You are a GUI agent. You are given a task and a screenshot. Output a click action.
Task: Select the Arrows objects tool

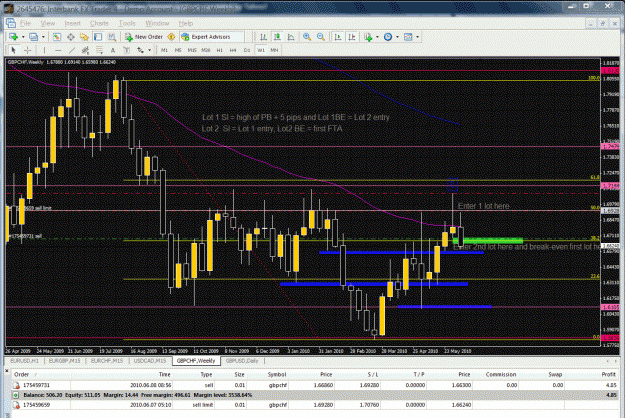[141, 50]
